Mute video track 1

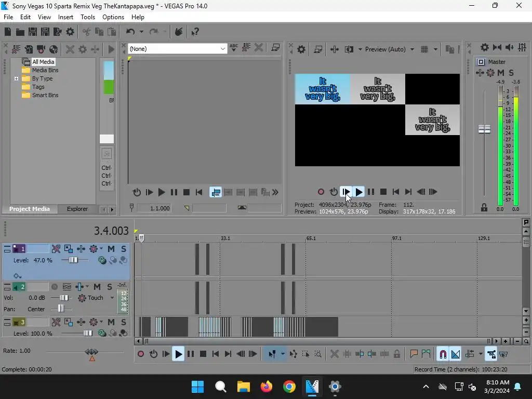tap(111, 249)
